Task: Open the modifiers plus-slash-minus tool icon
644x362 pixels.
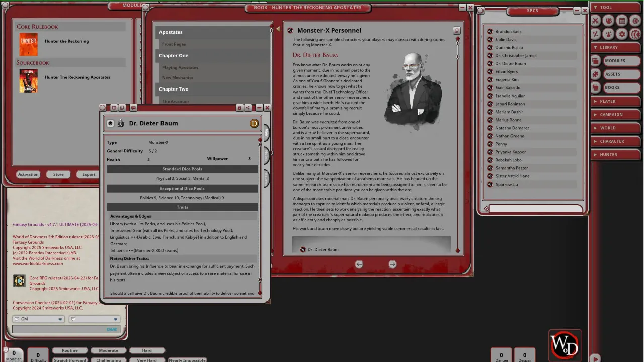Action: [595, 34]
